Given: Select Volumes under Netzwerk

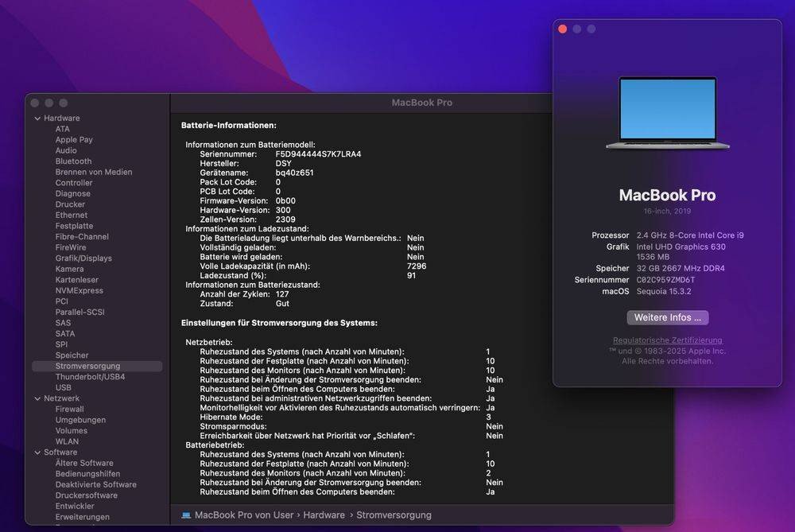Looking at the screenshot, I should tap(72, 430).
